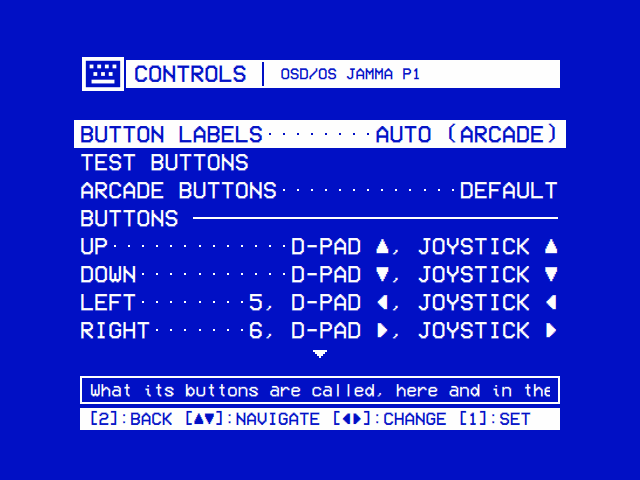Click the LEFT row's JOYSTICK left-arrow binding
Viewport: 640px width, 480px height.
488,302
